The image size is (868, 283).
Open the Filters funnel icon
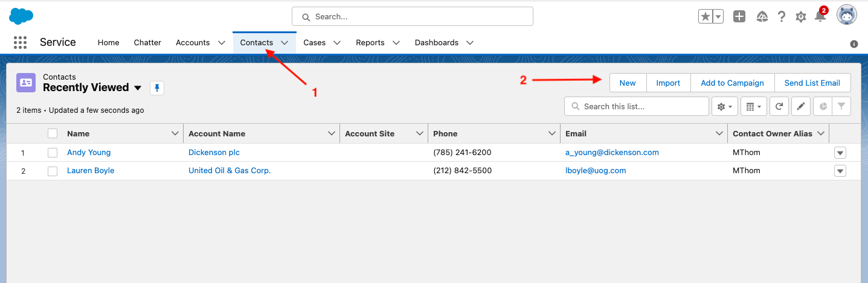click(841, 107)
